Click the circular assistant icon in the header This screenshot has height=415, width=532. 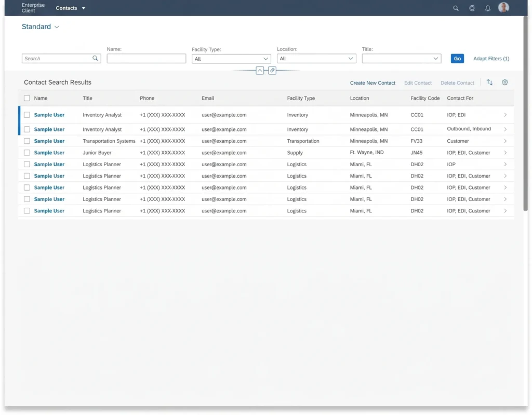tap(472, 8)
